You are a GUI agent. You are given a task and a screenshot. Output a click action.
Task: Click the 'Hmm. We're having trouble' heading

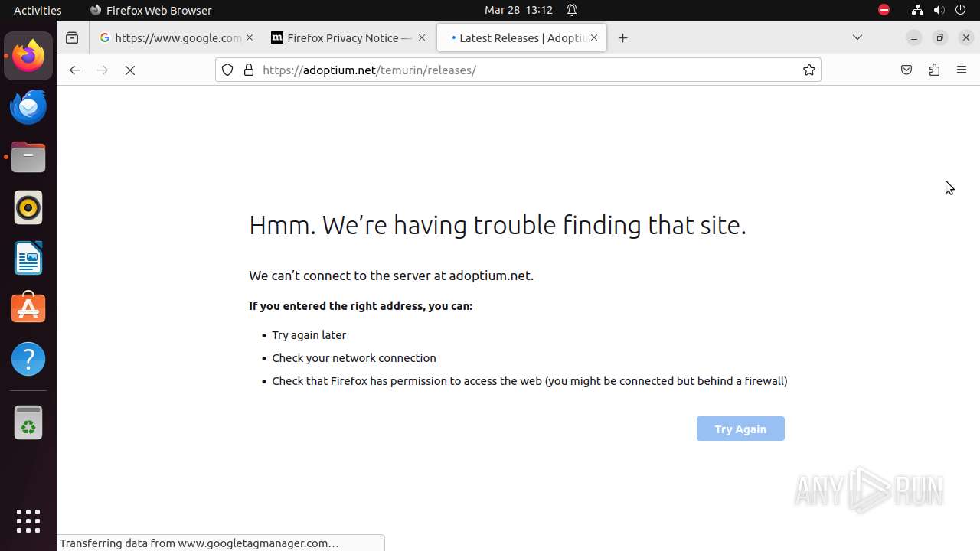tap(498, 225)
